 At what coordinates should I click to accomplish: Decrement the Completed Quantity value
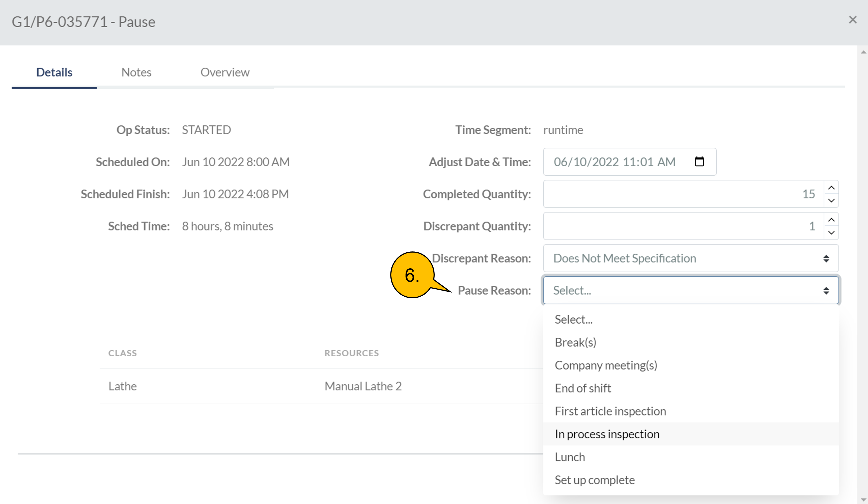[831, 201]
